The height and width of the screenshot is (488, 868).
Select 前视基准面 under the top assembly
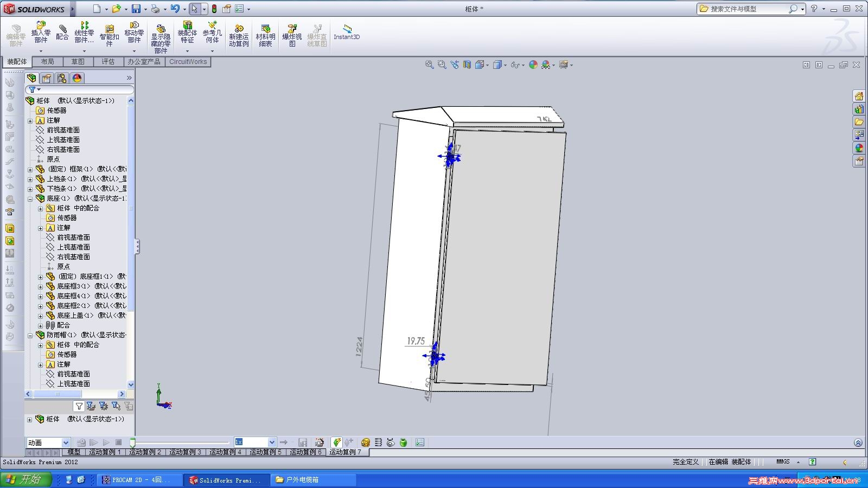coord(63,130)
